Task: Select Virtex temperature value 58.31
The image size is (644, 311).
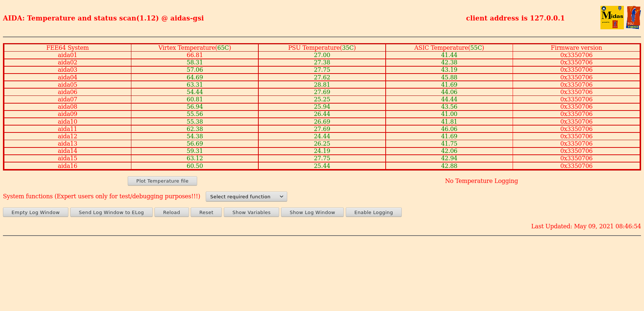Action: pyautogui.click(x=195, y=62)
